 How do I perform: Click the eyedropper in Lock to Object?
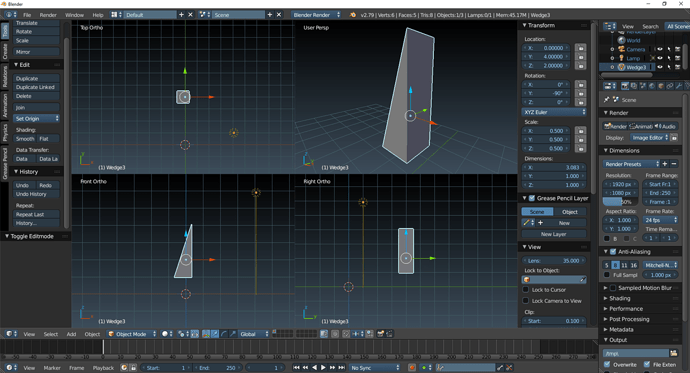(583, 280)
